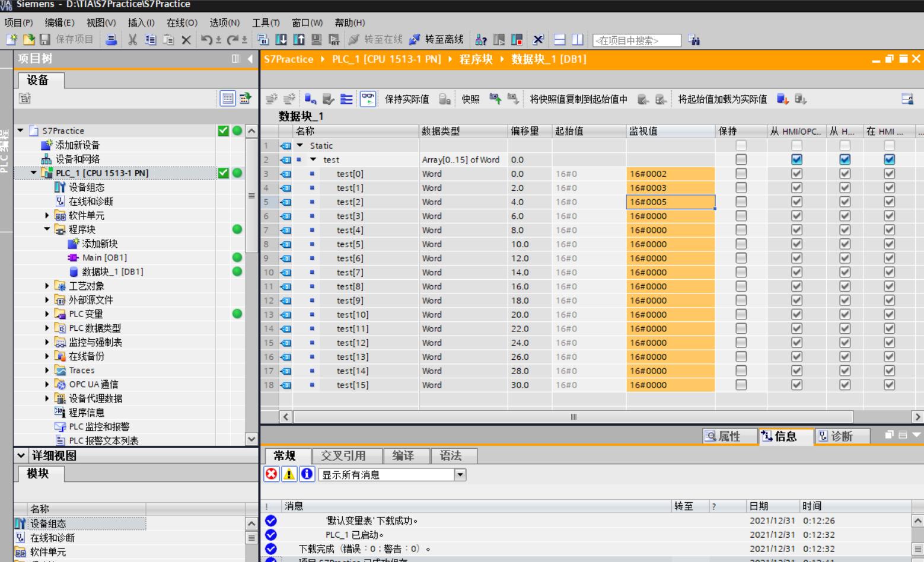This screenshot has width=924, height=562.
Task: Click the 保持实际值 button
Action: click(x=408, y=99)
